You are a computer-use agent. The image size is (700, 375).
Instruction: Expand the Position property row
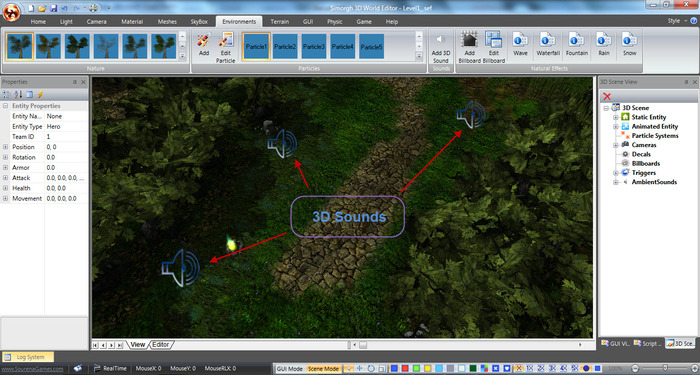coord(5,147)
